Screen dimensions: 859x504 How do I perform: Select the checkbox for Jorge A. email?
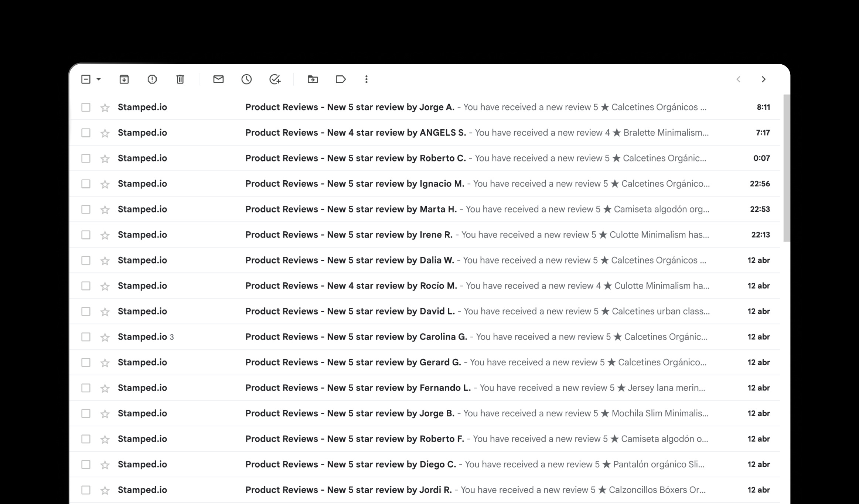point(86,107)
